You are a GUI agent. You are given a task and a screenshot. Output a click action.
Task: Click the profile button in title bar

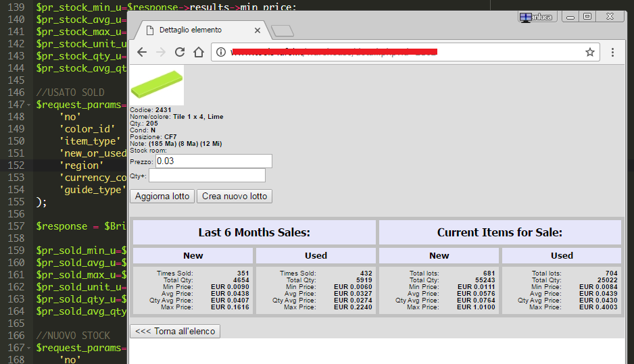pyautogui.click(x=538, y=17)
